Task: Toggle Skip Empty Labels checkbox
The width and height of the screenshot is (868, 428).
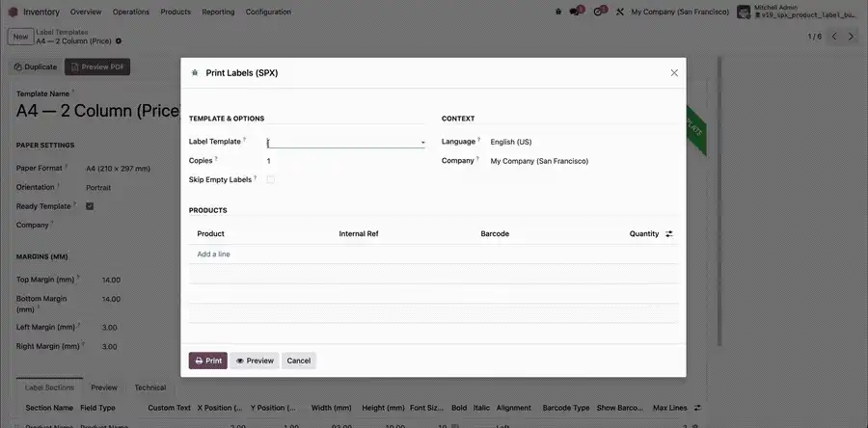Action: point(270,179)
